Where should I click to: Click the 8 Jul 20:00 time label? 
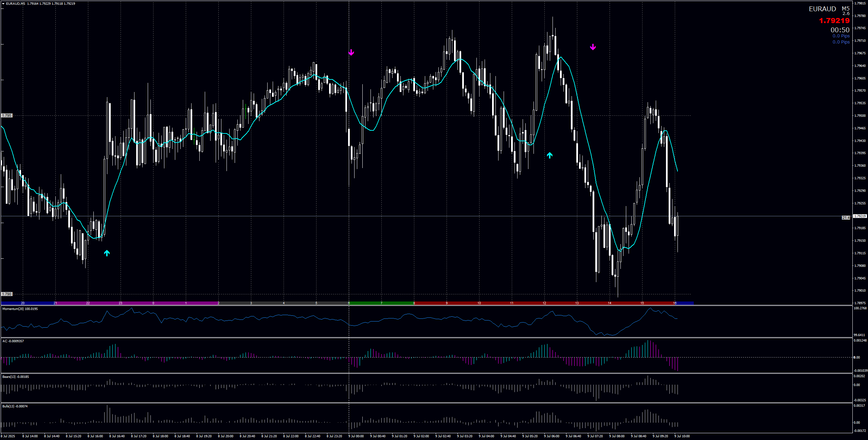point(225,436)
